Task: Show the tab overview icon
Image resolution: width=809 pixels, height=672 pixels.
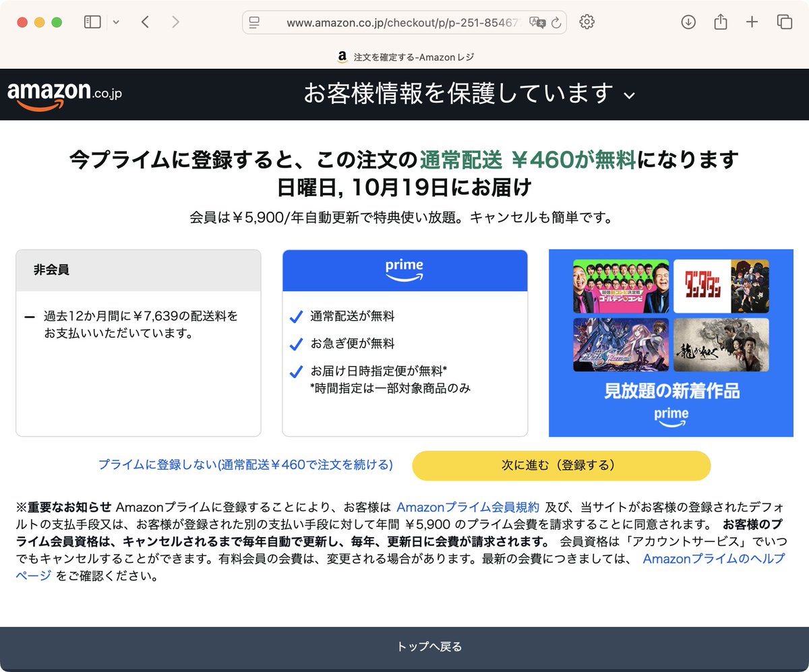Action: (x=784, y=22)
